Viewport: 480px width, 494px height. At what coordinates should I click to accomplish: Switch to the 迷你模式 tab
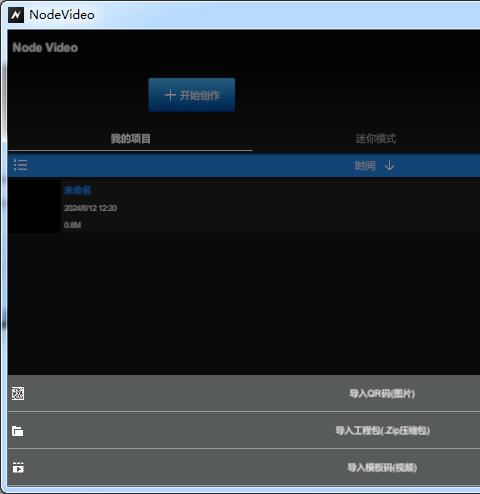point(376,138)
